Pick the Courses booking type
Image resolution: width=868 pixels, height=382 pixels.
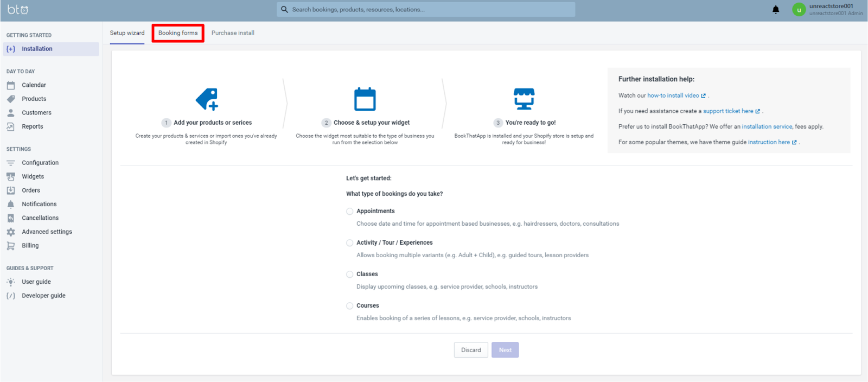[350, 306]
